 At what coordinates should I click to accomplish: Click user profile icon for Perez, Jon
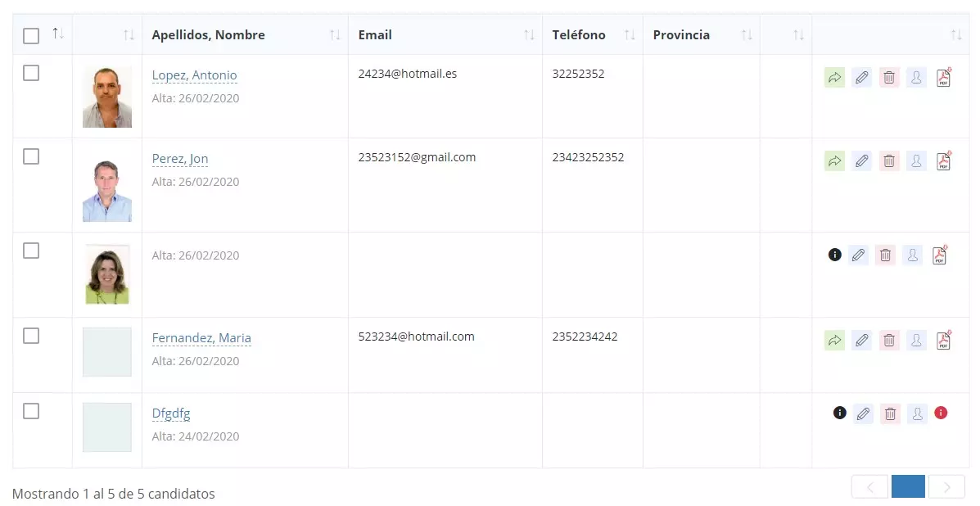coord(916,161)
